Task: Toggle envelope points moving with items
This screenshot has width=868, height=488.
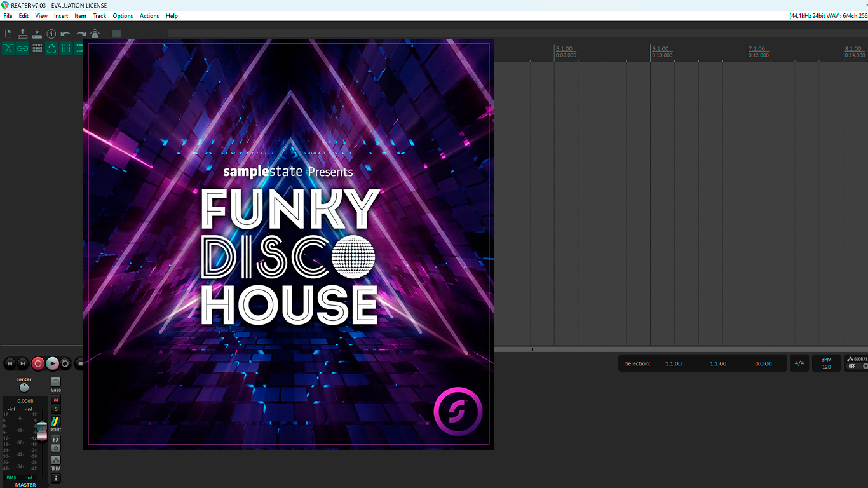Action: click(51, 48)
